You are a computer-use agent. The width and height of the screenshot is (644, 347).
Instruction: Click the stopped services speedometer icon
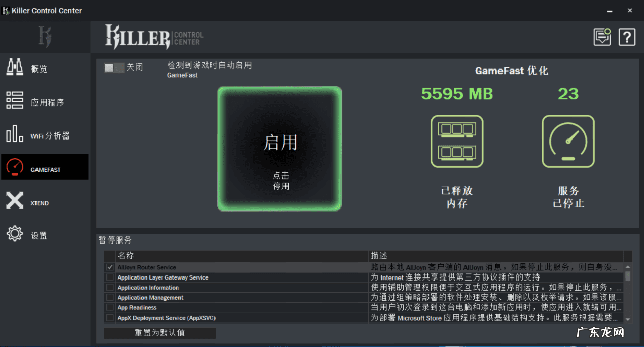(x=568, y=141)
